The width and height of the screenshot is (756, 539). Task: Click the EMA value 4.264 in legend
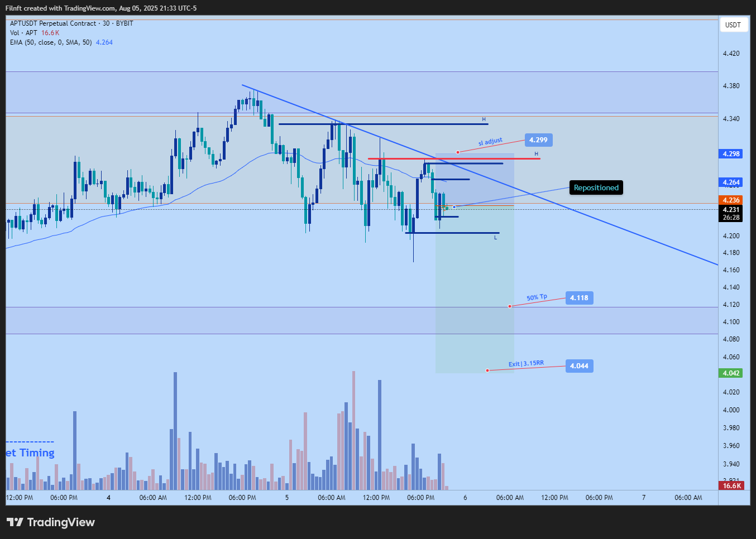pyautogui.click(x=104, y=42)
